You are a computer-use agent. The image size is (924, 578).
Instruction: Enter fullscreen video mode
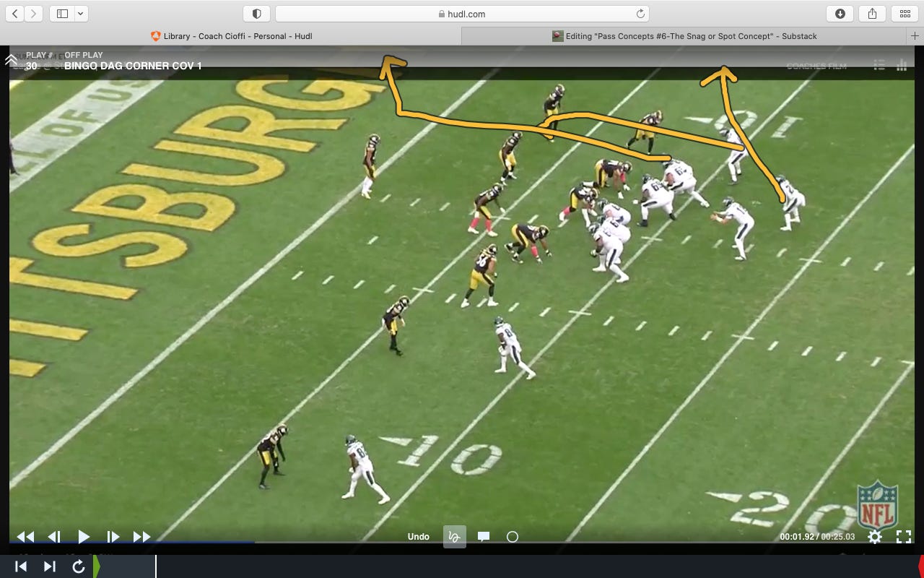[x=903, y=537]
